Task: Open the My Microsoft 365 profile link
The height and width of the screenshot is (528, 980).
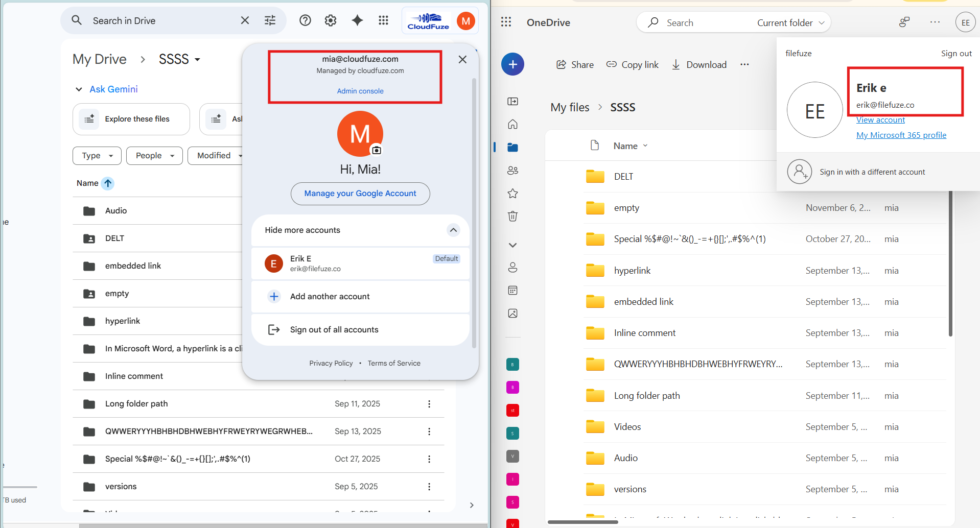Action: click(901, 135)
